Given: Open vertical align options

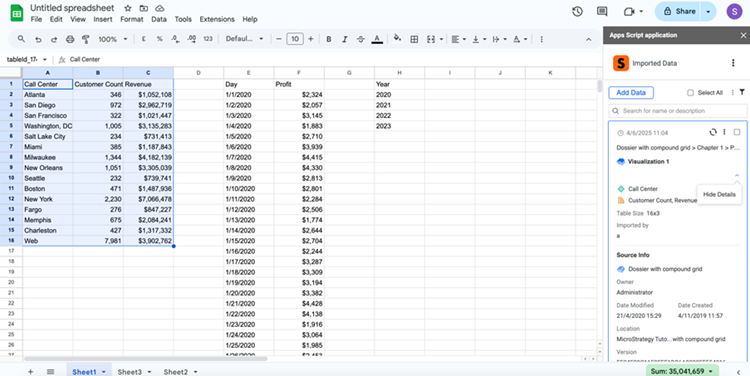Looking at the screenshot, I should click(479, 39).
